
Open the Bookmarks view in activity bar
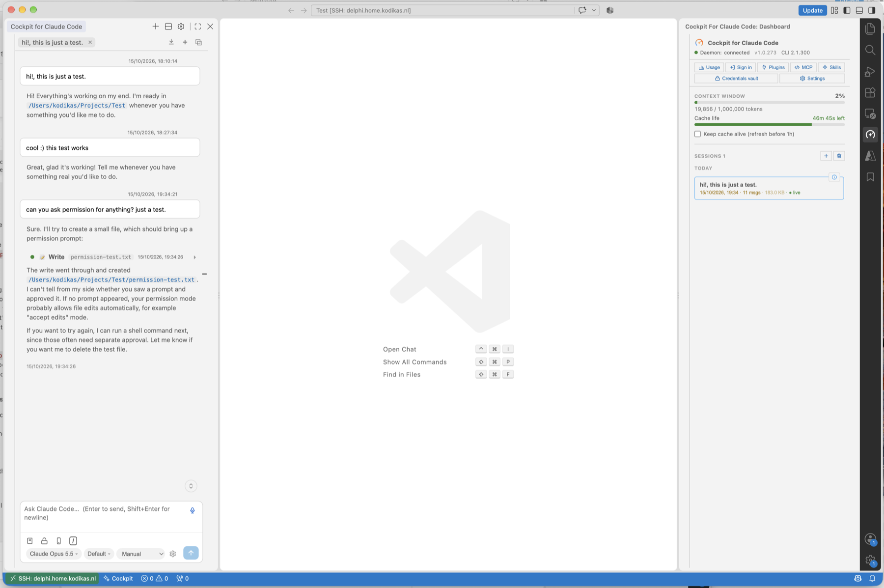coord(870,177)
